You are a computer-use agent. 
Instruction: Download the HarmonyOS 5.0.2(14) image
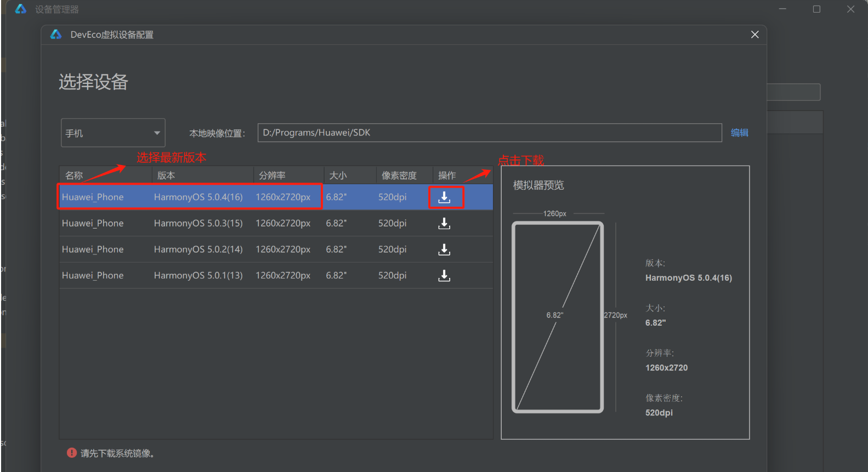[444, 249]
